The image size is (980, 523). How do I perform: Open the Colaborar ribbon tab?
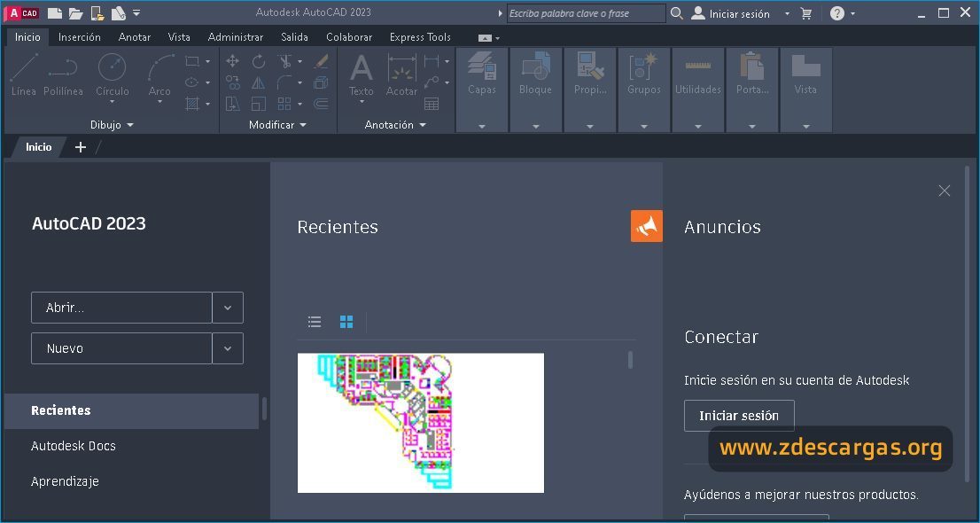tap(349, 37)
